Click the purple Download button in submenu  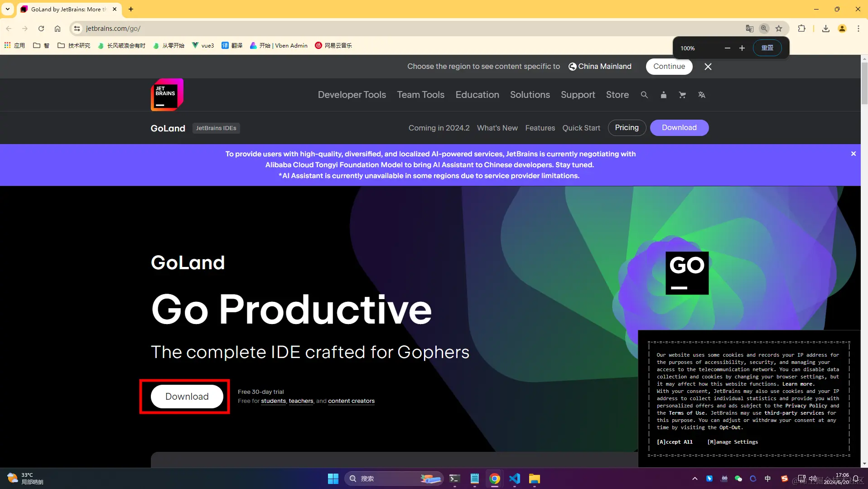tap(680, 128)
